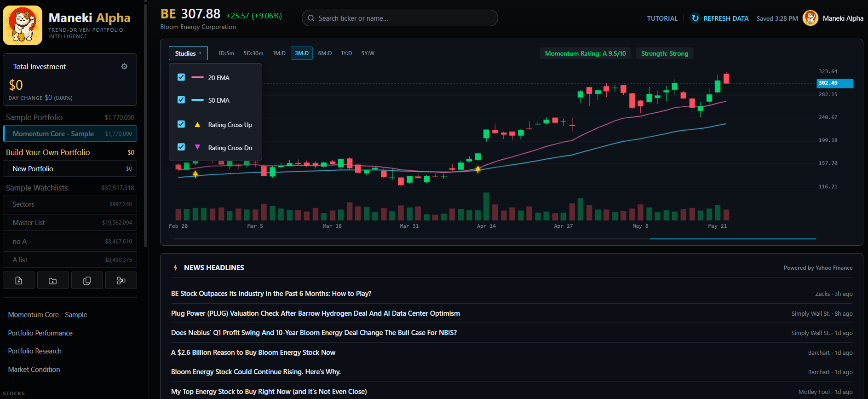Select the 5D:30m timeframe
The image size is (868, 399).
click(253, 53)
